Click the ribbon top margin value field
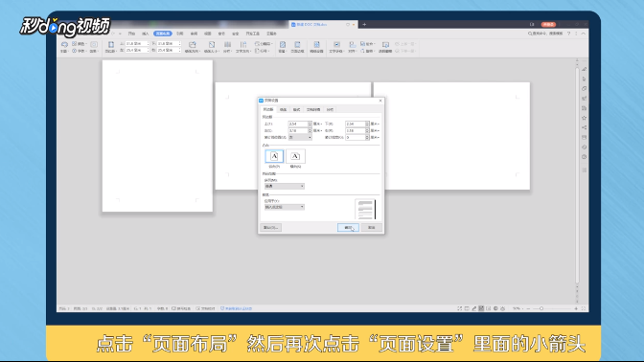The height and width of the screenshot is (362, 644). (x=137, y=43)
